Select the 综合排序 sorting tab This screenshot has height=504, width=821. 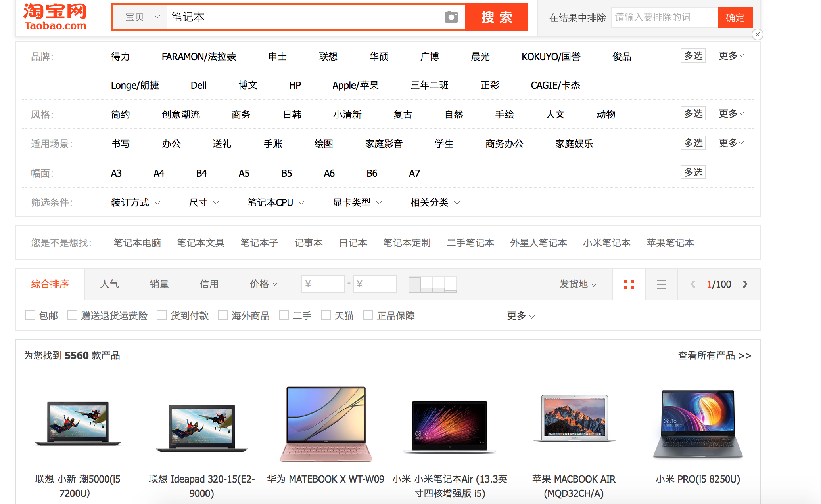(x=50, y=284)
